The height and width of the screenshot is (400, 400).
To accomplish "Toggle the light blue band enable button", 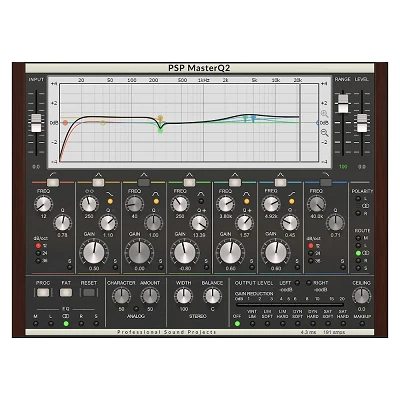I will coord(280,182).
